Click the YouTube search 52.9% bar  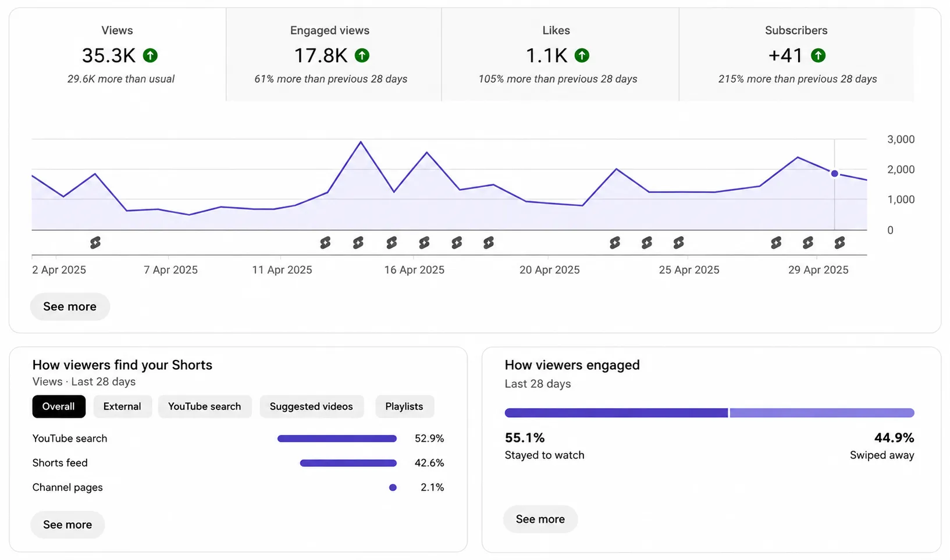click(337, 438)
